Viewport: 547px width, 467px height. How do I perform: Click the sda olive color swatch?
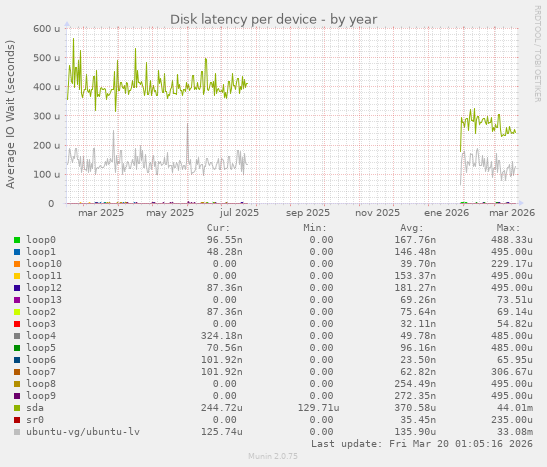pyautogui.click(x=17, y=408)
